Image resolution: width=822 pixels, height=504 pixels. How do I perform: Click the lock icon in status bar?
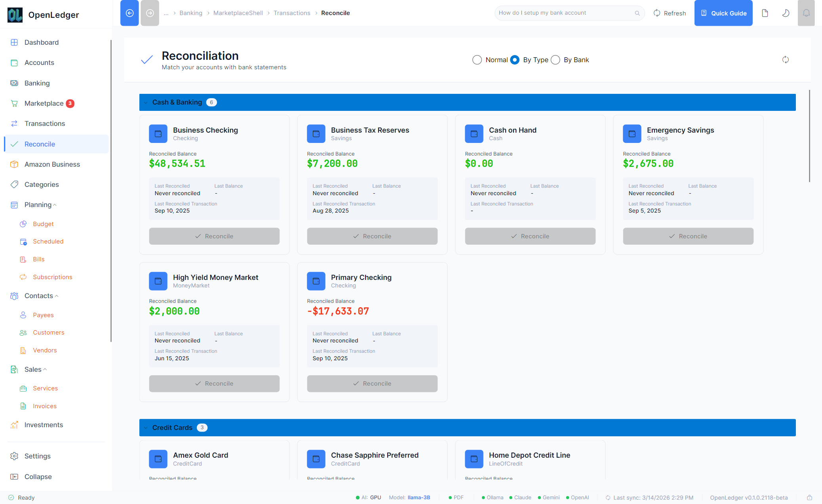click(809, 498)
